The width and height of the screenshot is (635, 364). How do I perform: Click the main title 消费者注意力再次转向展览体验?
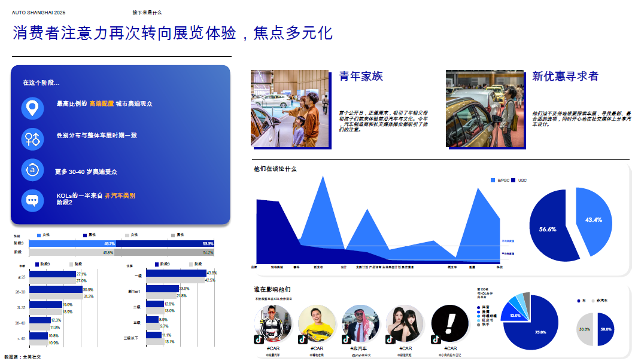pyautogui.click(x=124, y=33)
